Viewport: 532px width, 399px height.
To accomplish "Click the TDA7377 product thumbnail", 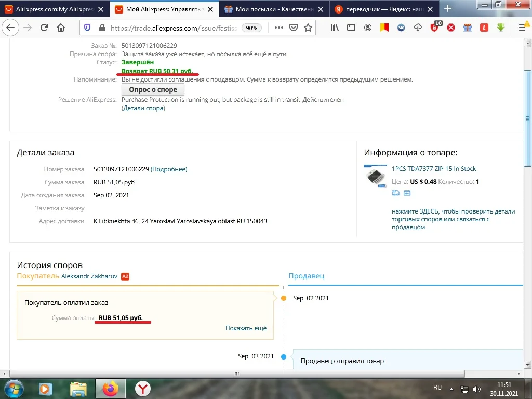I will tap(375, 177).
